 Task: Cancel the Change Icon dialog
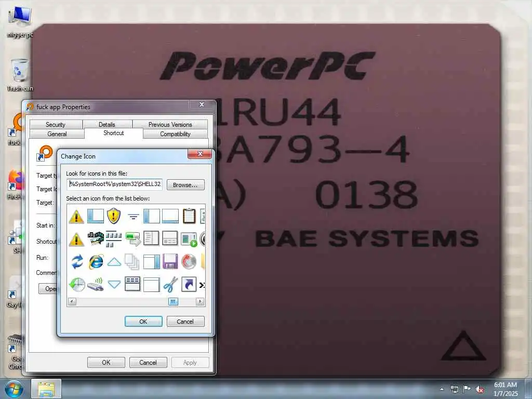185,321
